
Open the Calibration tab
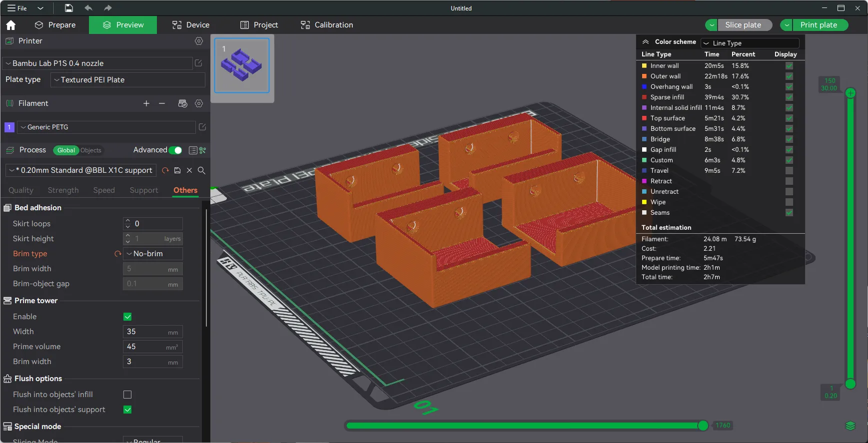pyautogui.click(x=327, y=25)
